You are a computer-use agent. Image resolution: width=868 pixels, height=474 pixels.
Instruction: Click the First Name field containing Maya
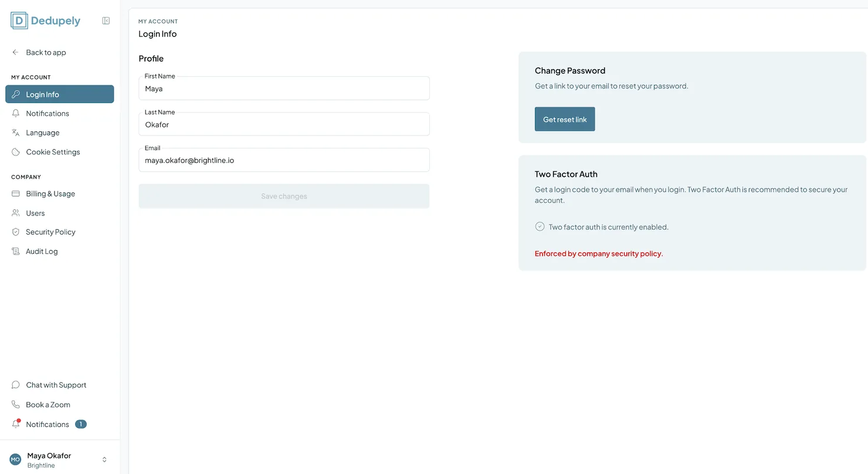coord(284,88)
